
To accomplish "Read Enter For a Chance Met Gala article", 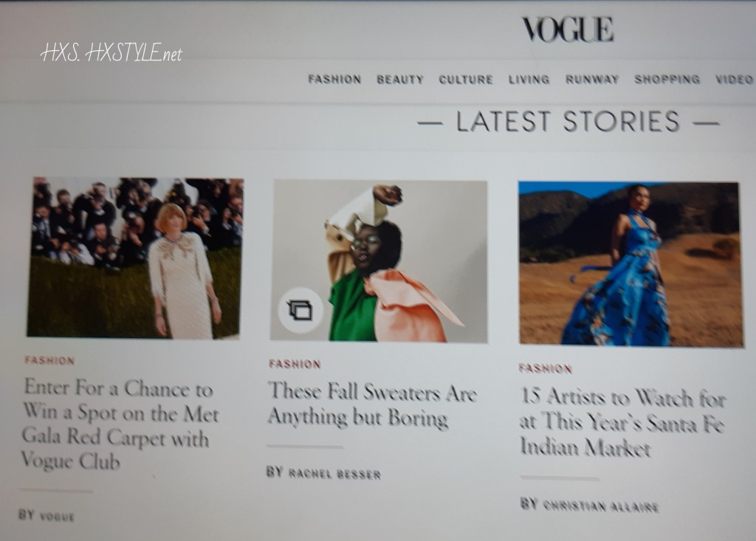I will (x=120, y=424).
